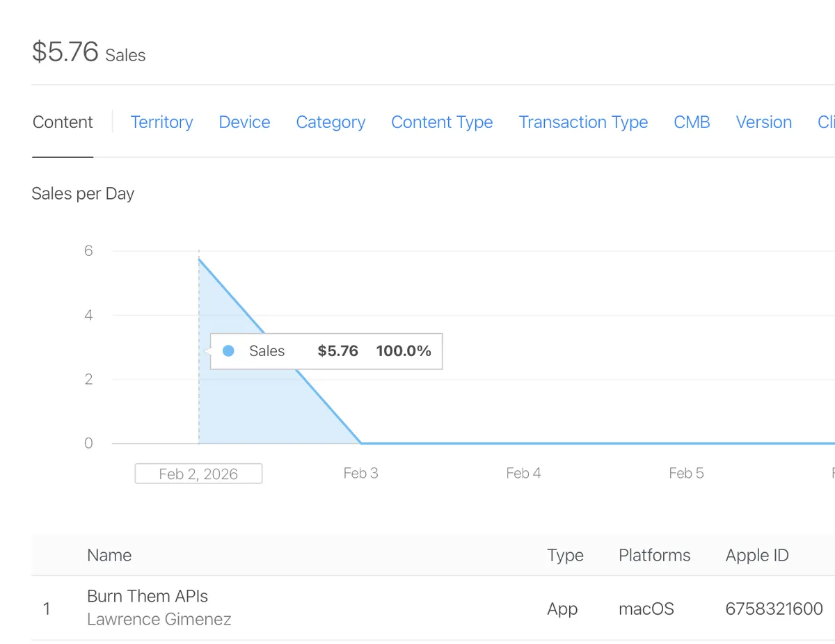
Task: Select Feb 4 on the chart axis
Action: tap(523, 474)
